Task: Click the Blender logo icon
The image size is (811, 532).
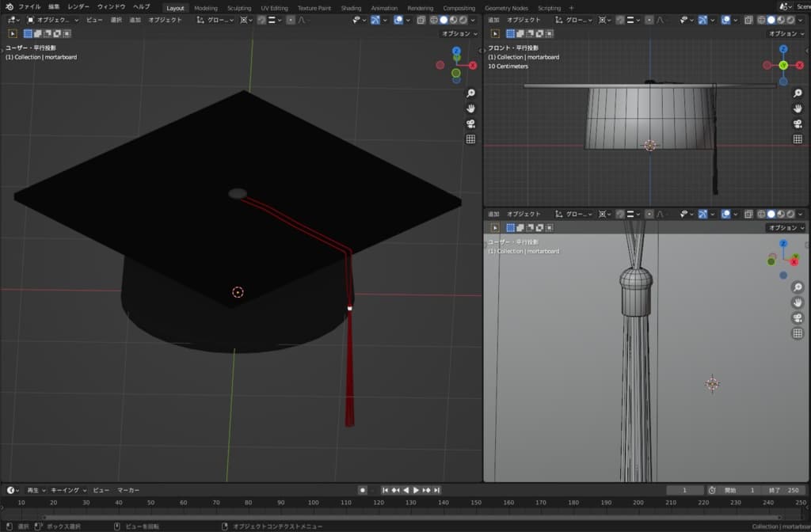Action: coord(9,7)
